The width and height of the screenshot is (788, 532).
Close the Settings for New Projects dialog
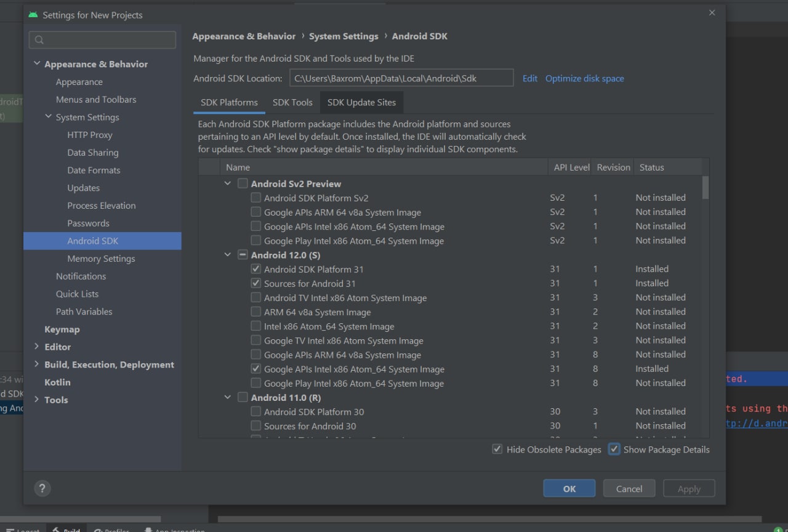coord(712,13)
